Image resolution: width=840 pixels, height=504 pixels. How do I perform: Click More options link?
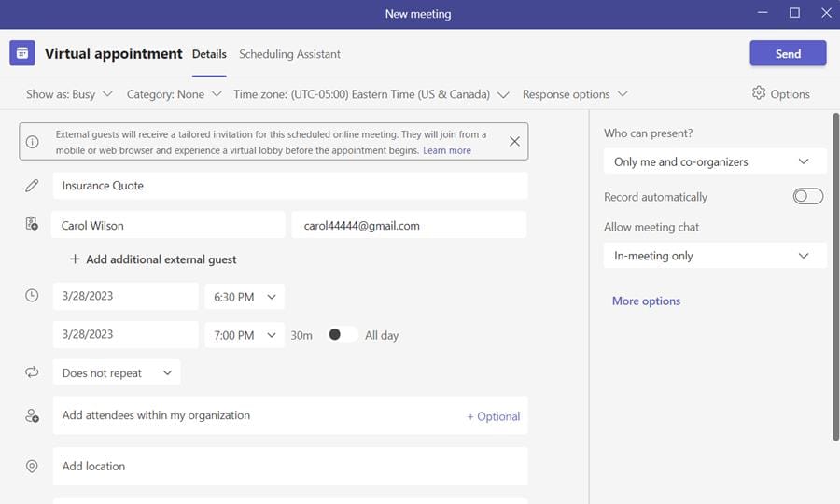click(646, 301)
